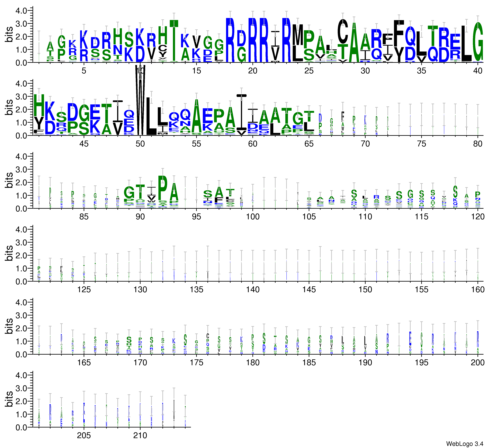
Task: Click the blue R at position 18
Action: coord(230,40)
